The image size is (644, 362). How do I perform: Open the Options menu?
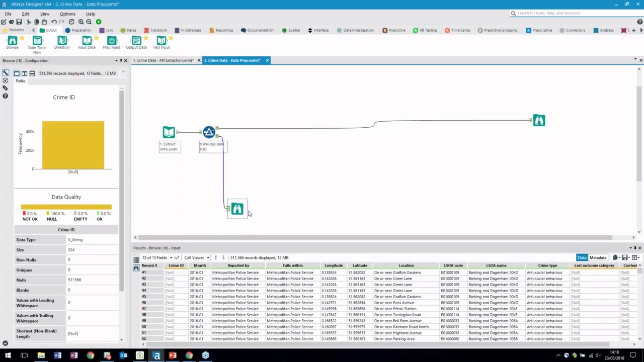(x=67, y=14)
